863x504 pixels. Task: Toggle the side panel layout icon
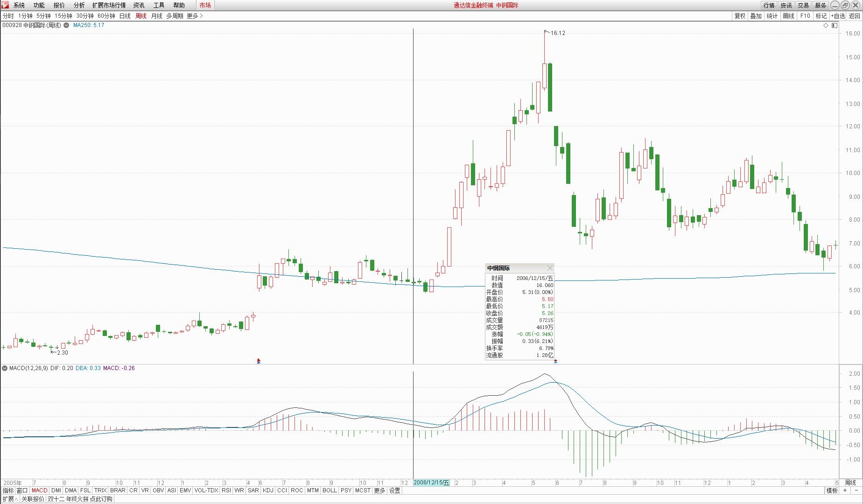click(x=835, y=25)
